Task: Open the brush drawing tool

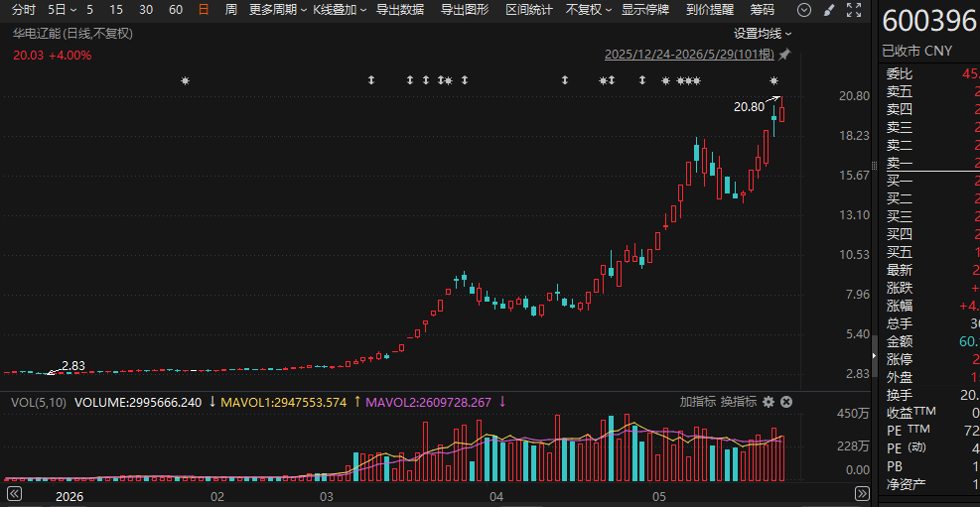Action: click(829, 9)
